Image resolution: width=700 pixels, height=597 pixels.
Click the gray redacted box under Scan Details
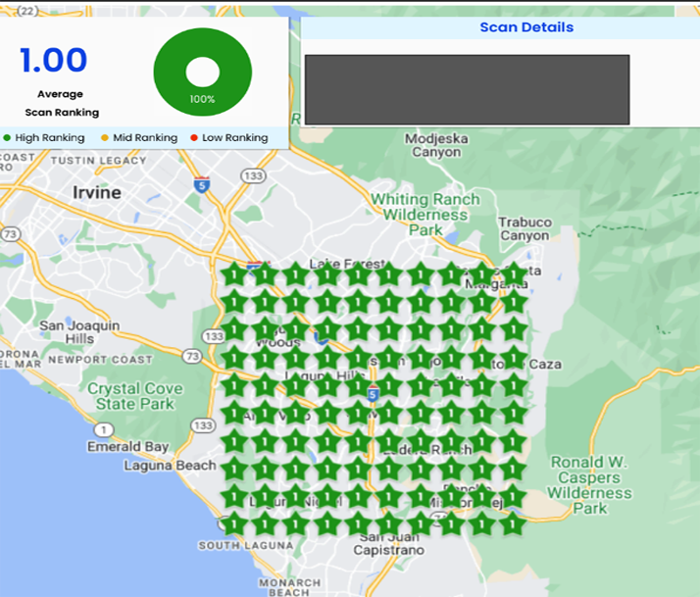click(467, 89)
